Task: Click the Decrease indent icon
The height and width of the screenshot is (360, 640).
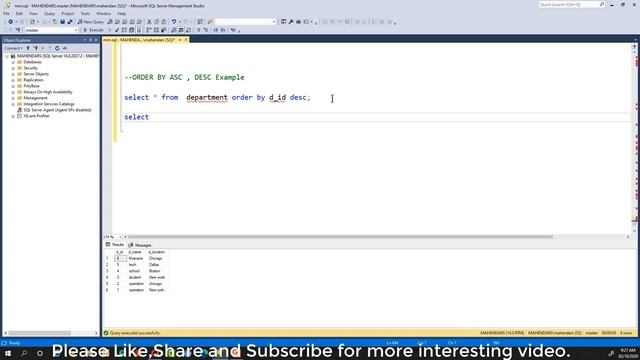Action: click(216, 30)
